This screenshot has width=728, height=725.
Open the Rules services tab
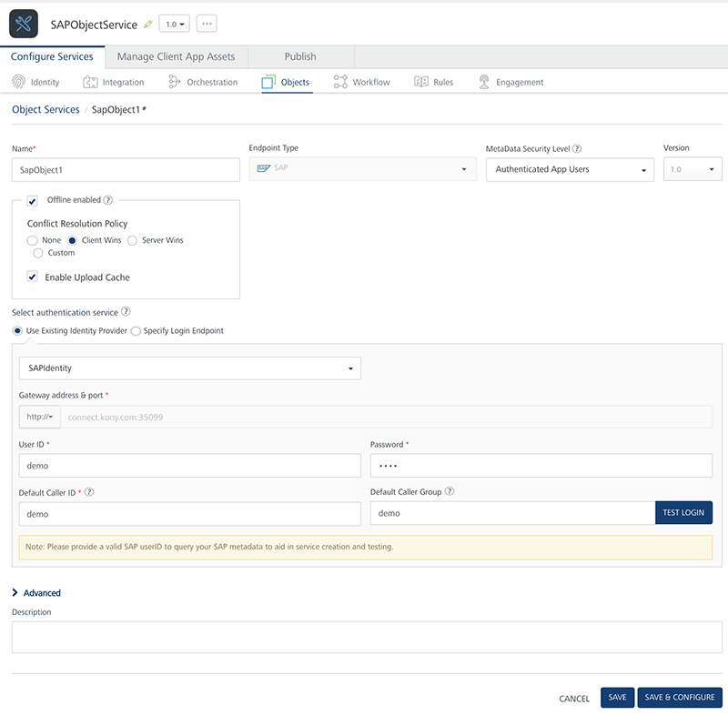(x=434, y=82)
